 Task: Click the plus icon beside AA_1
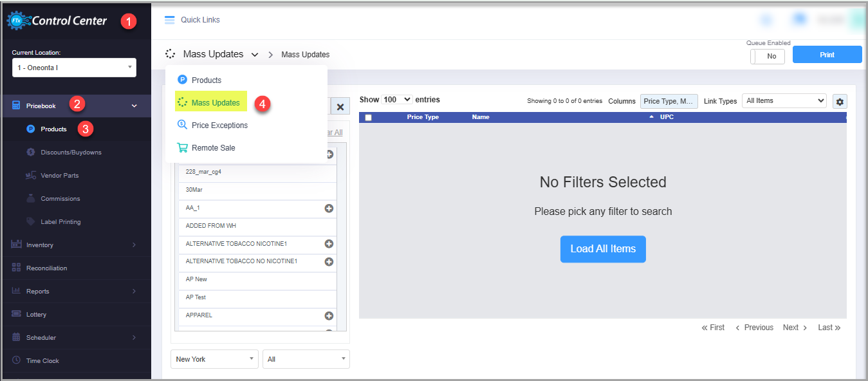click(329, 209)
